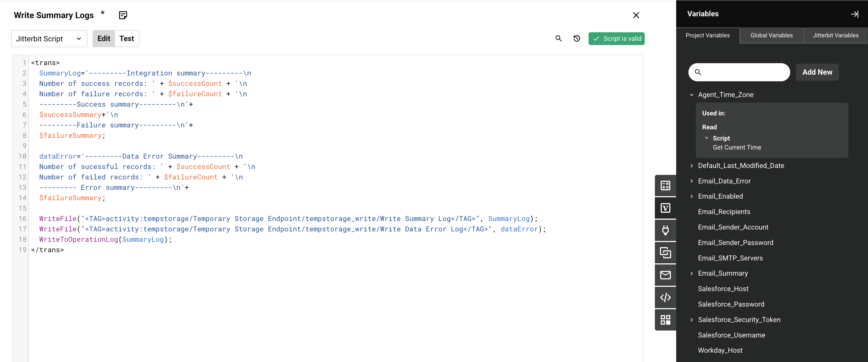
Task: Select the Variables tab with V icon
Action: point(665,208)
